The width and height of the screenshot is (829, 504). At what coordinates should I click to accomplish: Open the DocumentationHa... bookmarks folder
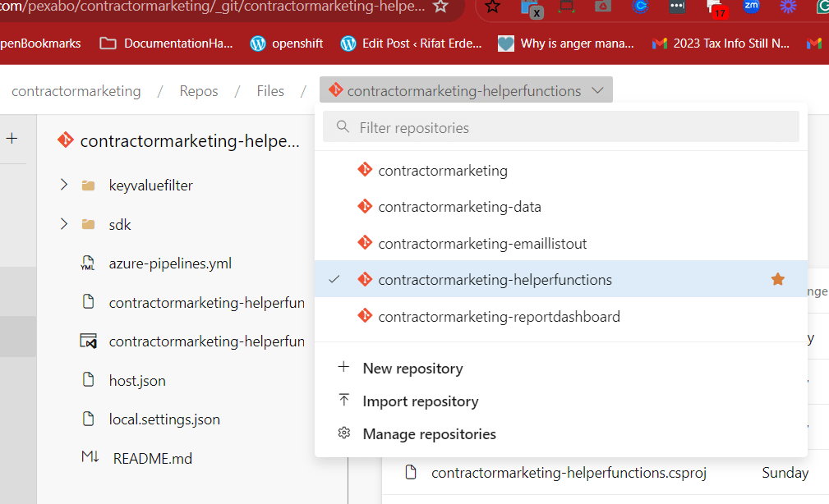click(167, 44)
